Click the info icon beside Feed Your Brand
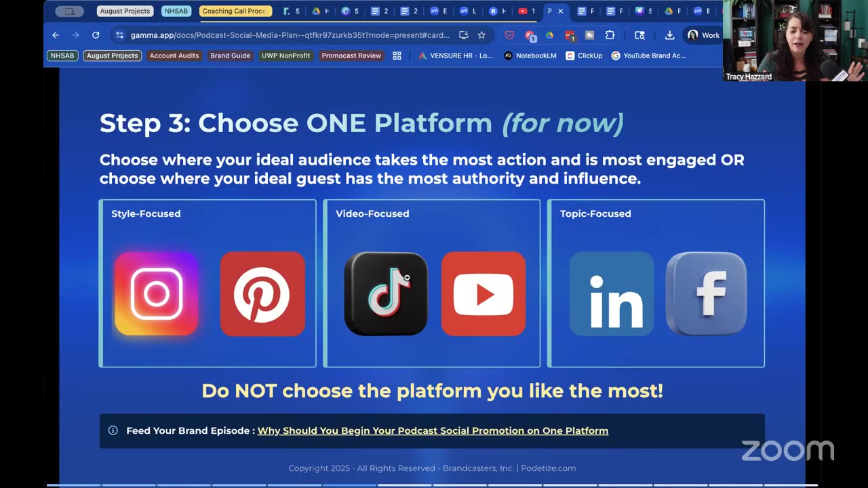 click(113, 430)
